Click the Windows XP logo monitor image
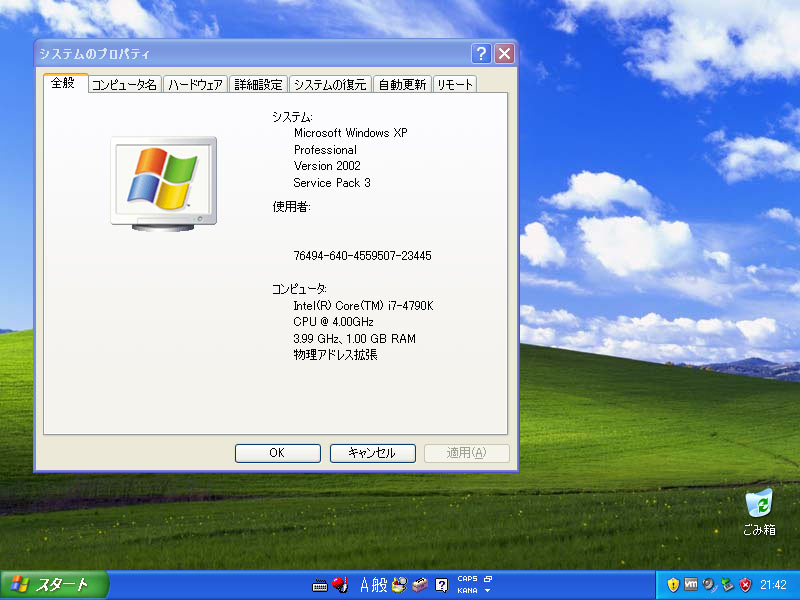 (x=164, y=184)
